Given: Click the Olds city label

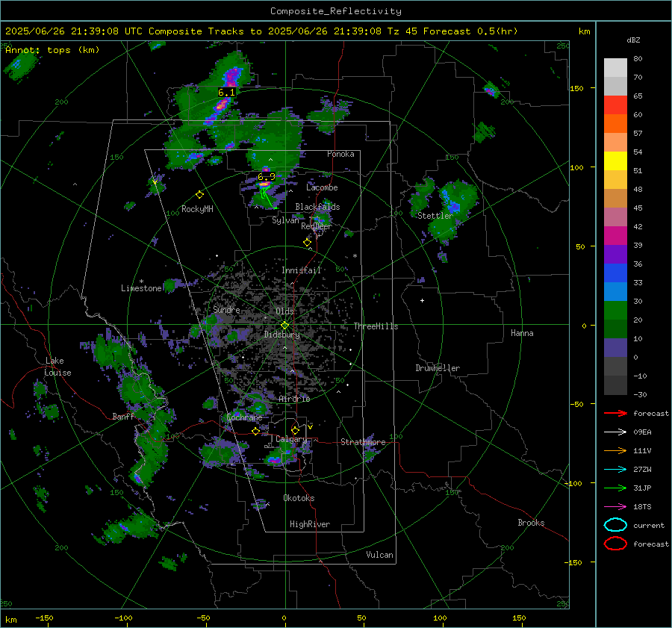Looking at the screenshot, I should [284, 311].
